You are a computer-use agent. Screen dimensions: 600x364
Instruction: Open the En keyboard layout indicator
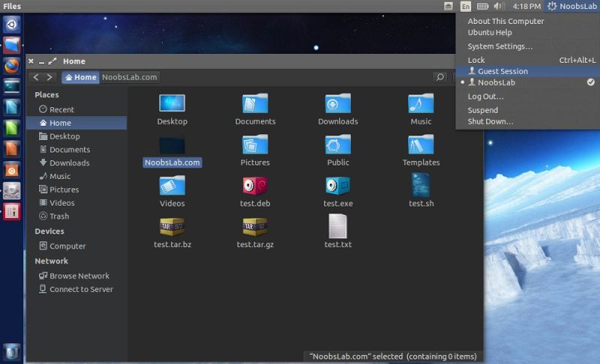click(465, 6)
